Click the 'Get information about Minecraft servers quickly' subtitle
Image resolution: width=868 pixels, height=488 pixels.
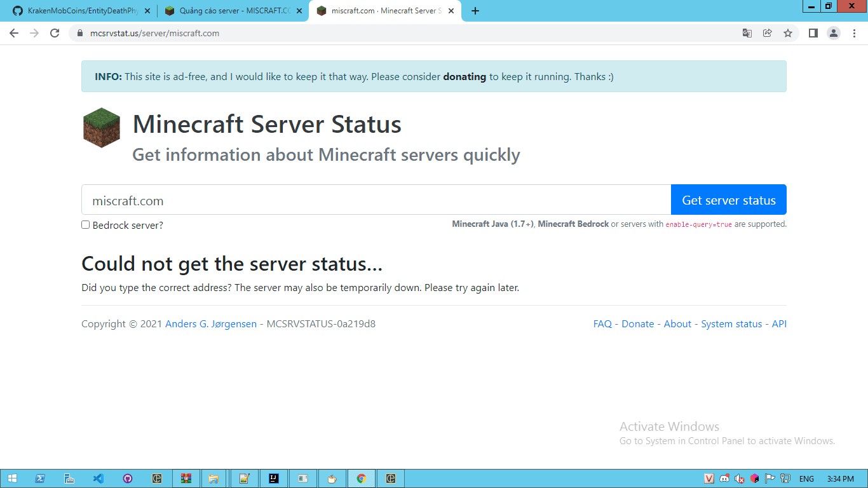(326, 155)
